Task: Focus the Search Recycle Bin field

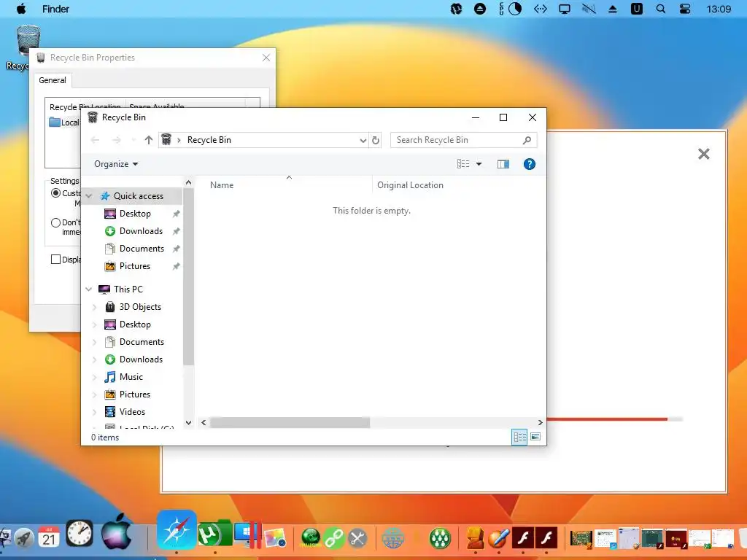Action: [x=463, y=140]
